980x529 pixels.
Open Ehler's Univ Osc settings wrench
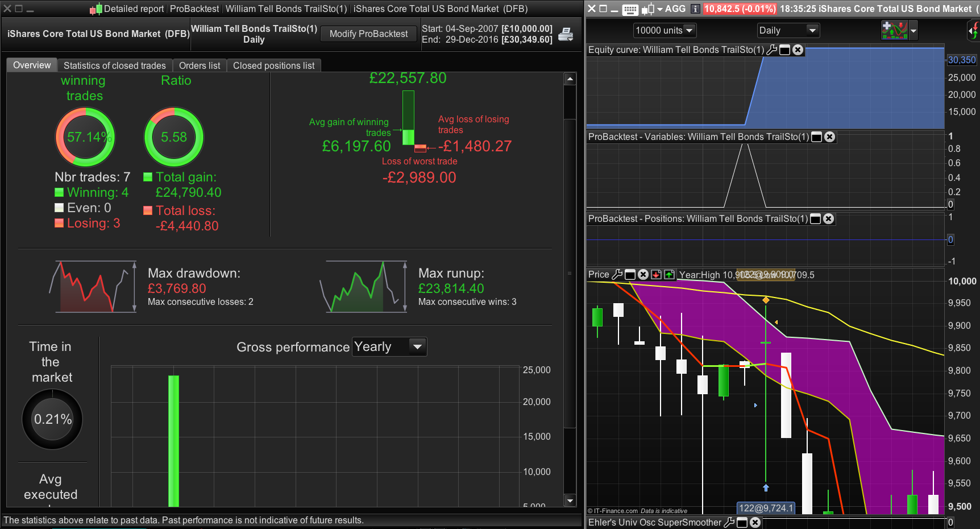[729, 523]
